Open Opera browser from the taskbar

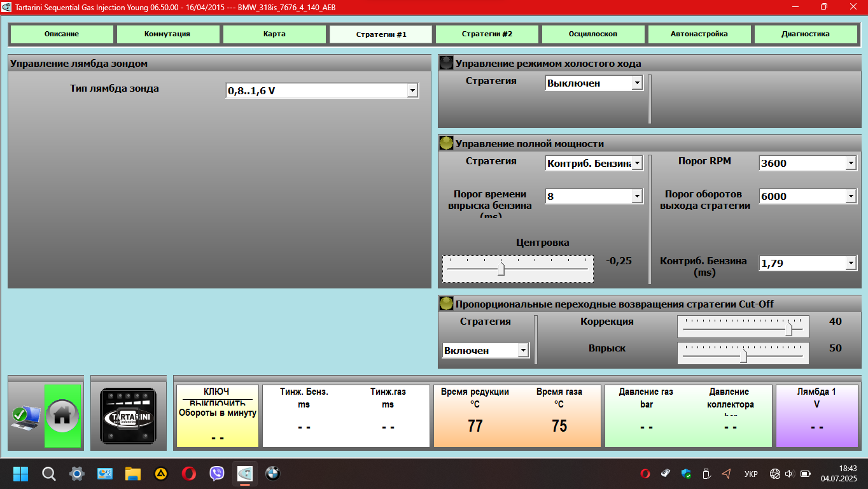point(188,473)
